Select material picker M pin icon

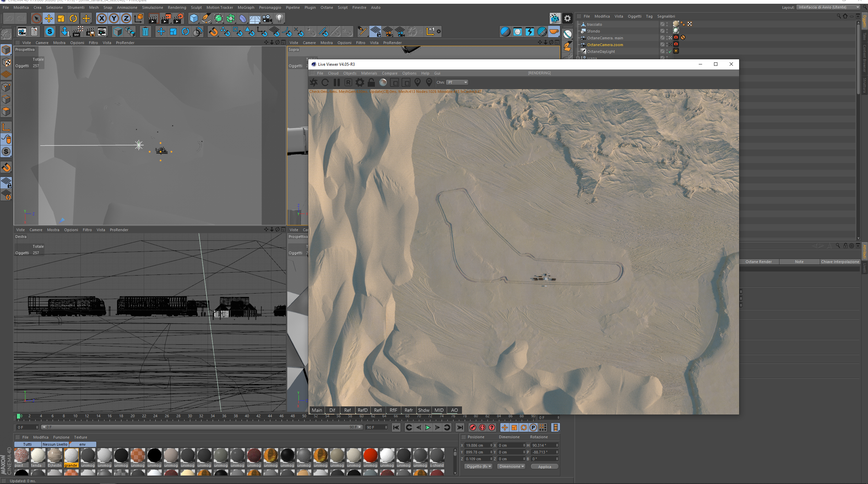429,82
